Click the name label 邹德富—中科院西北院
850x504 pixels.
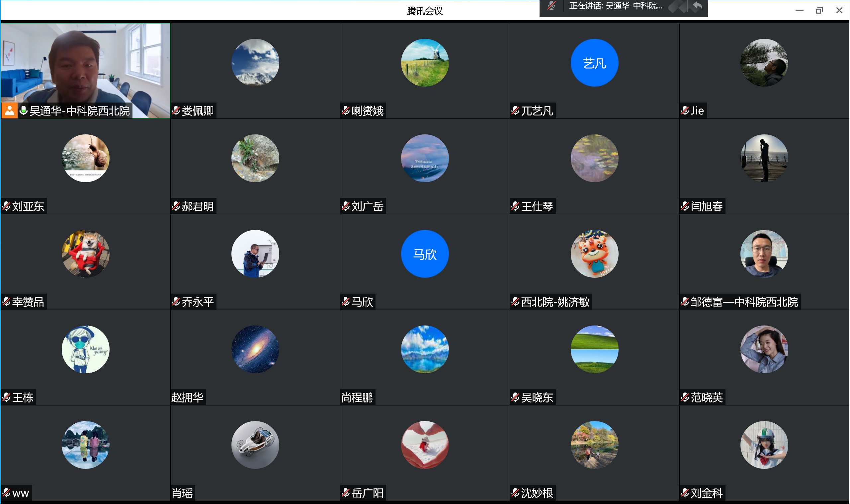(744, 302)
